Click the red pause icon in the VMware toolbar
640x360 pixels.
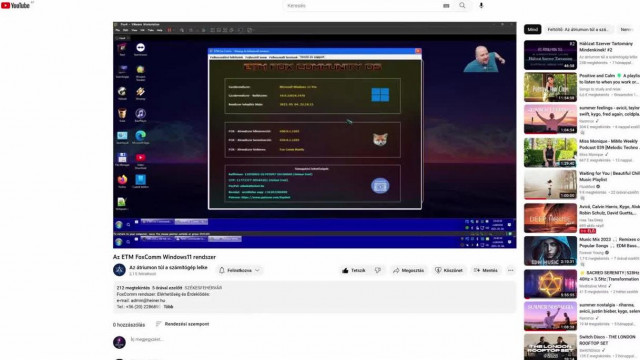tap(169, 30)
